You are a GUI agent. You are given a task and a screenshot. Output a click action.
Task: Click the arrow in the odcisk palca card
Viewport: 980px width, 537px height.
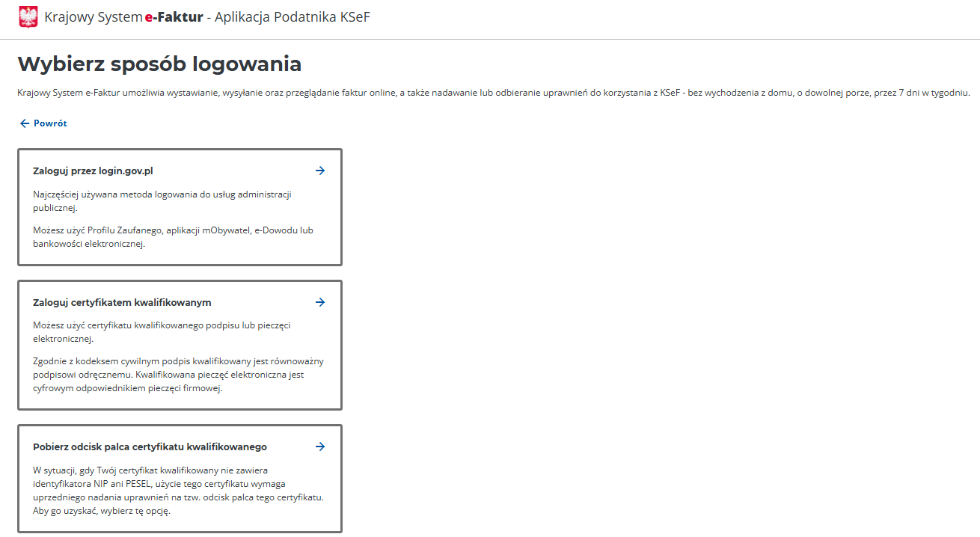coord(320,447)
